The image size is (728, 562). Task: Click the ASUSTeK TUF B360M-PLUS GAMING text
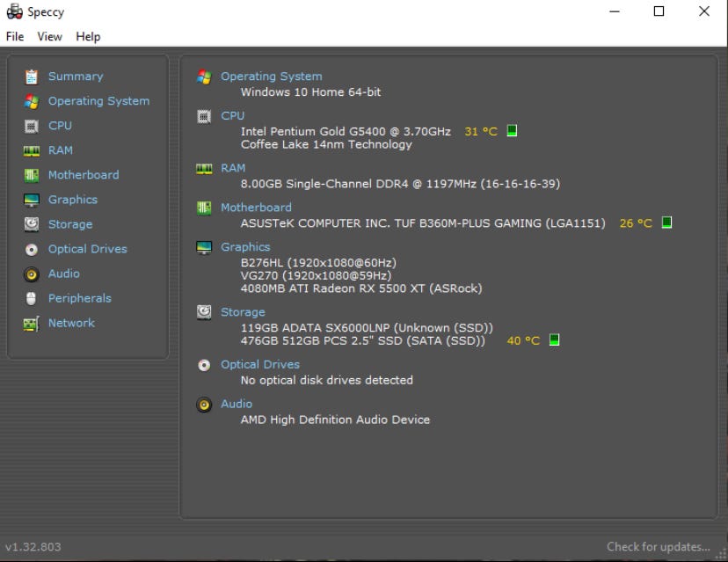coord(423,223)
